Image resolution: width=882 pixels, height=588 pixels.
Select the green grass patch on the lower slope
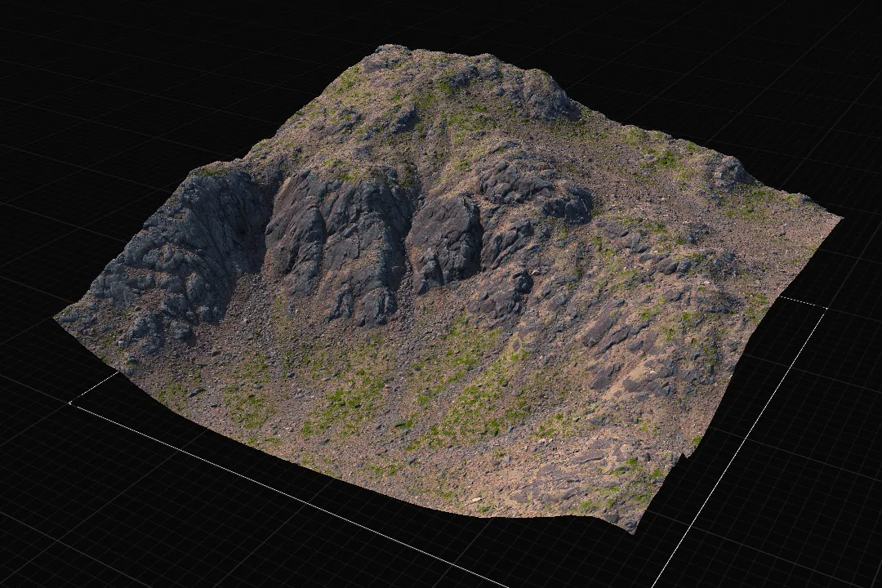(349, 399)
